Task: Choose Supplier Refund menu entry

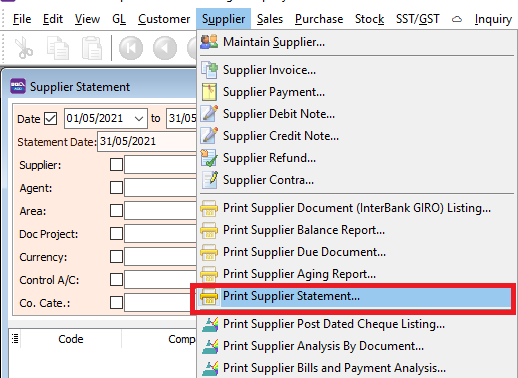Action: pyautogui.click(x=356, y=158)
